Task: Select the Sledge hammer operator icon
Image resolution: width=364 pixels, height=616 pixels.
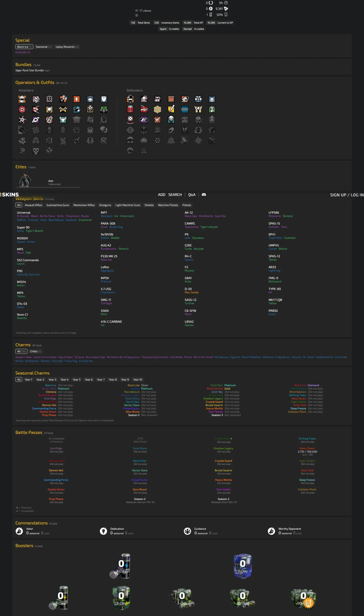Action: [36, 99]
